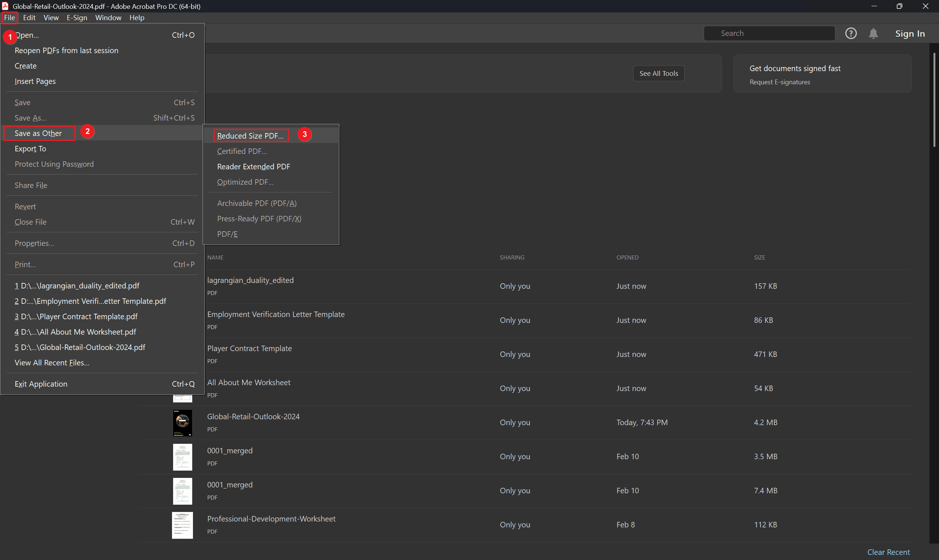The height and width of the screenshot is (560, 939).
Task: Open the notifications bell icon
Action: (x=873, y=33)
